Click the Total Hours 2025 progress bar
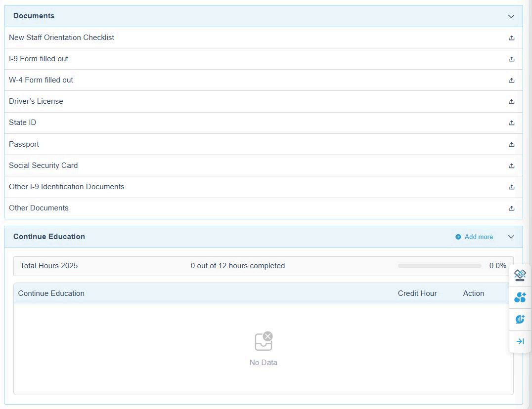 [x=439, y=266]
